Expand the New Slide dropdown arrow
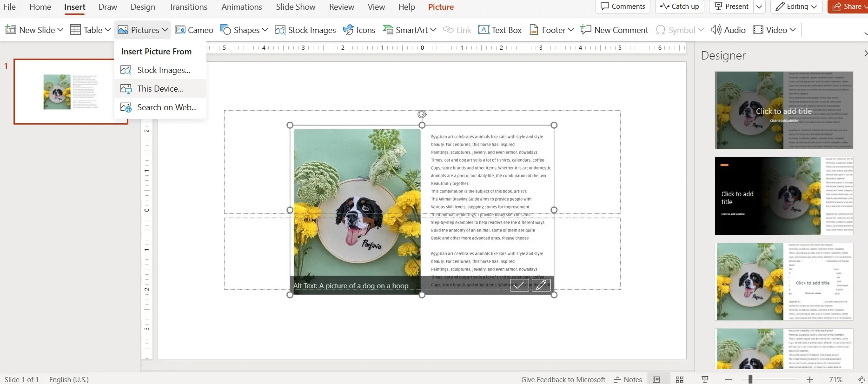Image resolution: width=868 pixels, height=384 pixels. tap(60, 30)
